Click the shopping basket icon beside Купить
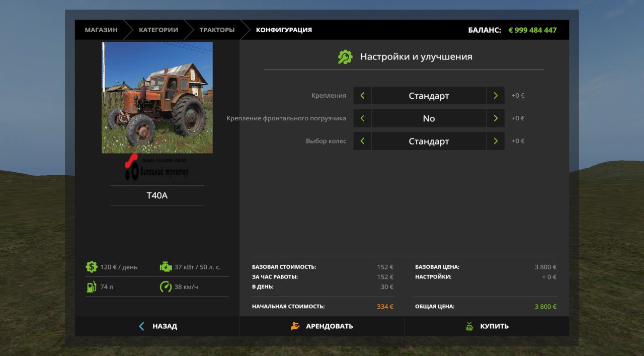The image size is (644, 356). [469, 326]
